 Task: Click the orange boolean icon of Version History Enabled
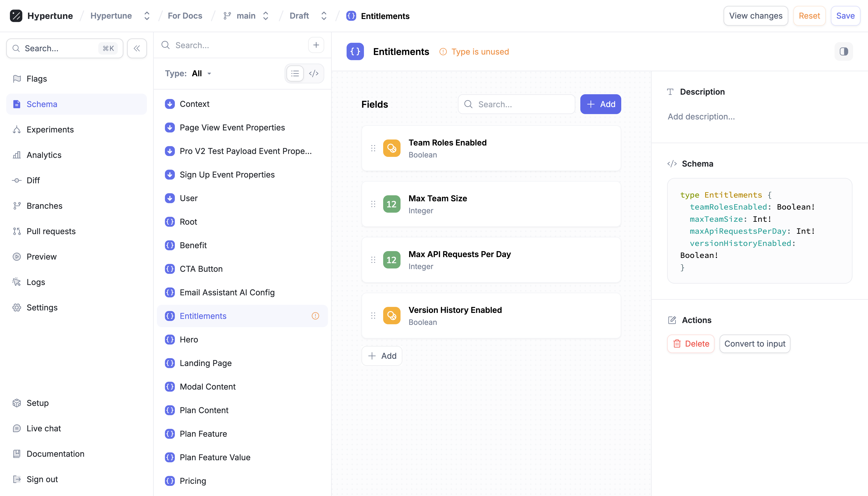pyautogui.click(x=391, y=316)
